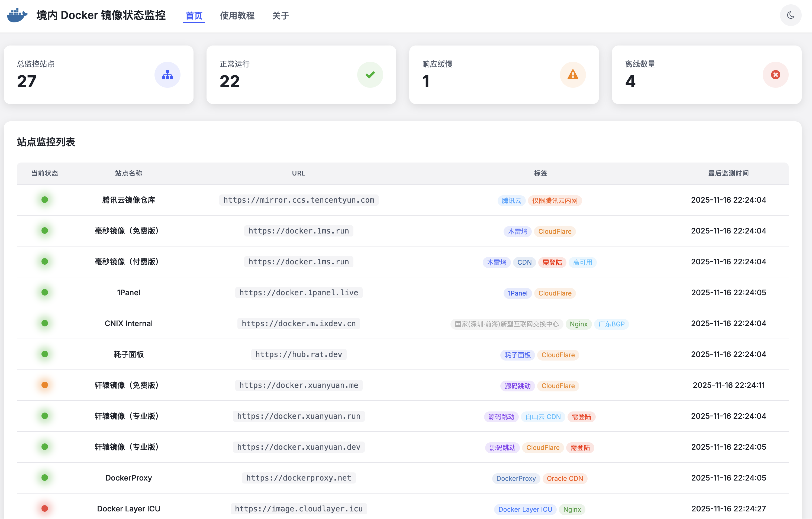The height and width of the screenshot is (519, 812).
Task: Toggle dark mode with moon icon
Action: 790,15
